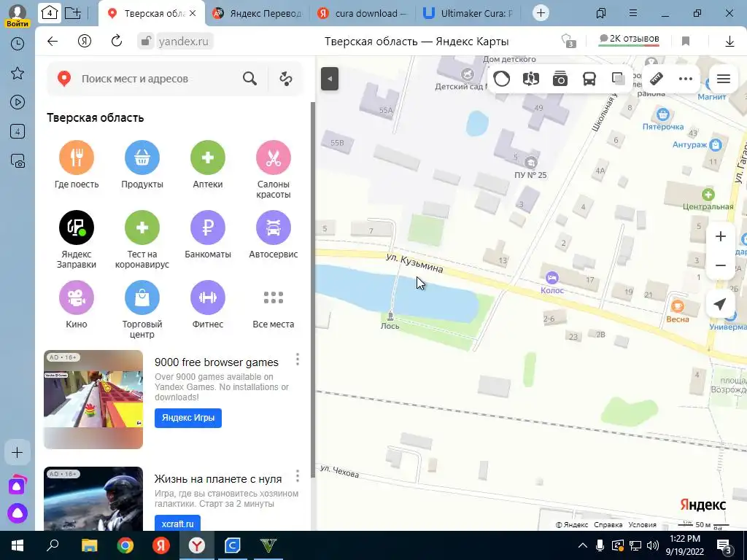Select the Тверская область tab
Viewport: 747px width, 560px height.
pos(152,13)
